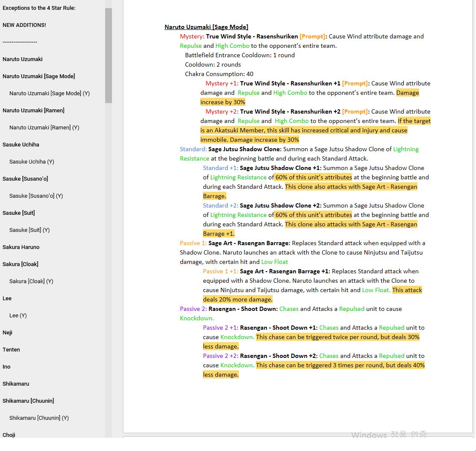Viewport: 476px width, 451px height.
Task: Click the 'Passive 1 +1:' label
Action: 220,272
